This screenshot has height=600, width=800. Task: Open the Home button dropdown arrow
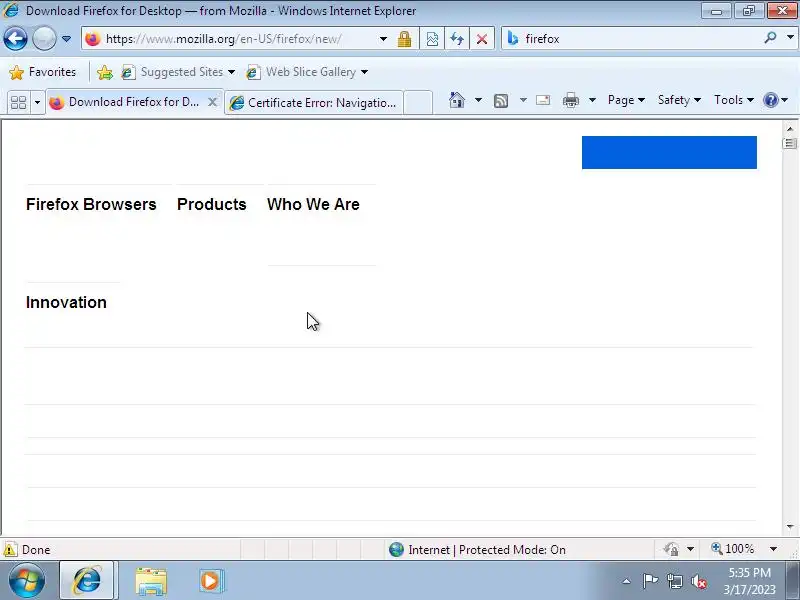[x=478, y=100]
